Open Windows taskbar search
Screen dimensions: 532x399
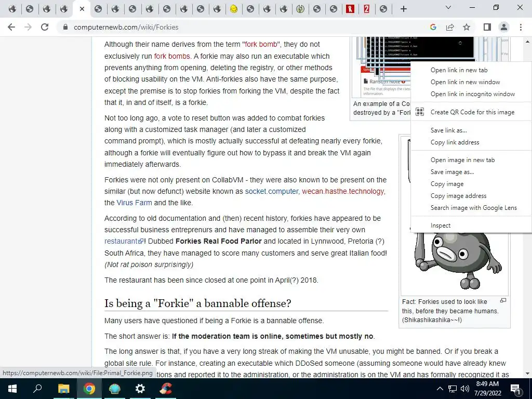click(x=37, y=389)
